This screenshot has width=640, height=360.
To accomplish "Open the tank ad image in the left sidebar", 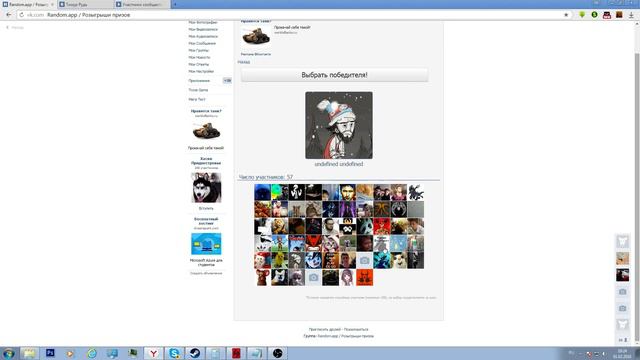I will point(206,131).
